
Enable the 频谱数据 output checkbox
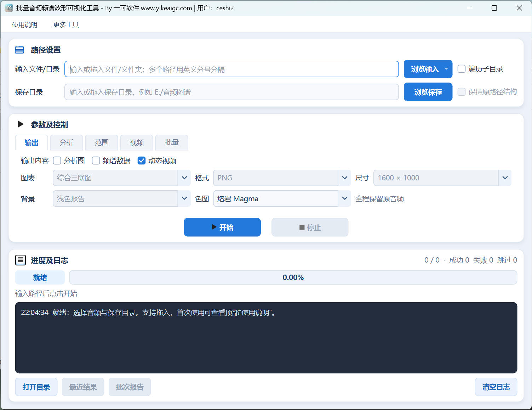pyautogui.click(x=96, y=161)
